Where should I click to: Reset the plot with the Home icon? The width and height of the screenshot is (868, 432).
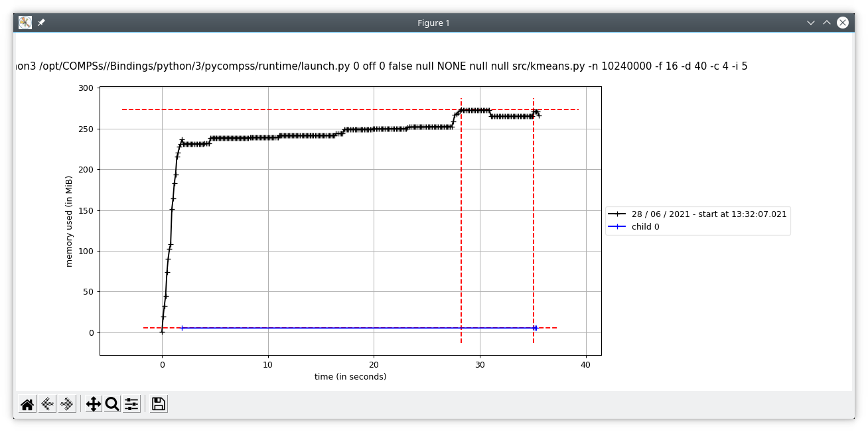click(x=27, y=404)
